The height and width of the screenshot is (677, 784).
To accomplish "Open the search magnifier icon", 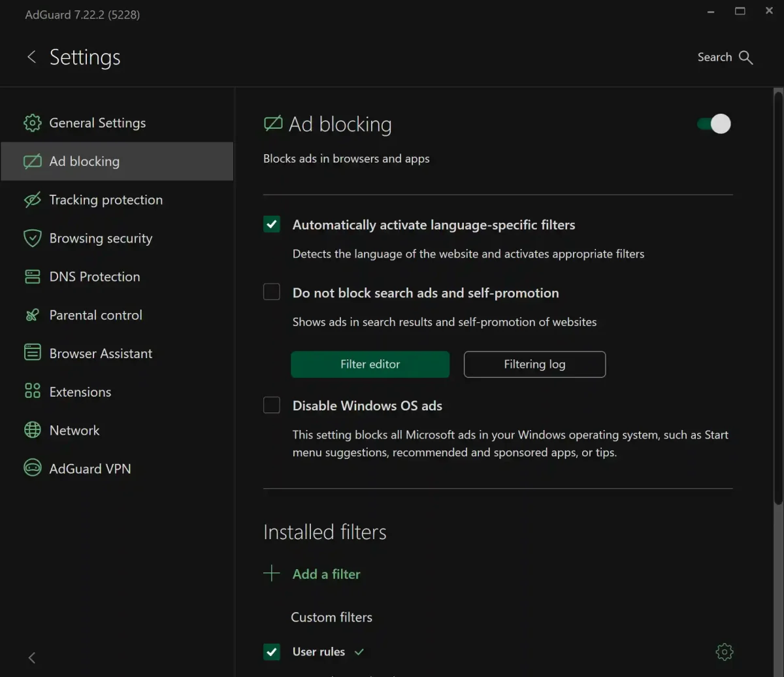I will point(746,58).
